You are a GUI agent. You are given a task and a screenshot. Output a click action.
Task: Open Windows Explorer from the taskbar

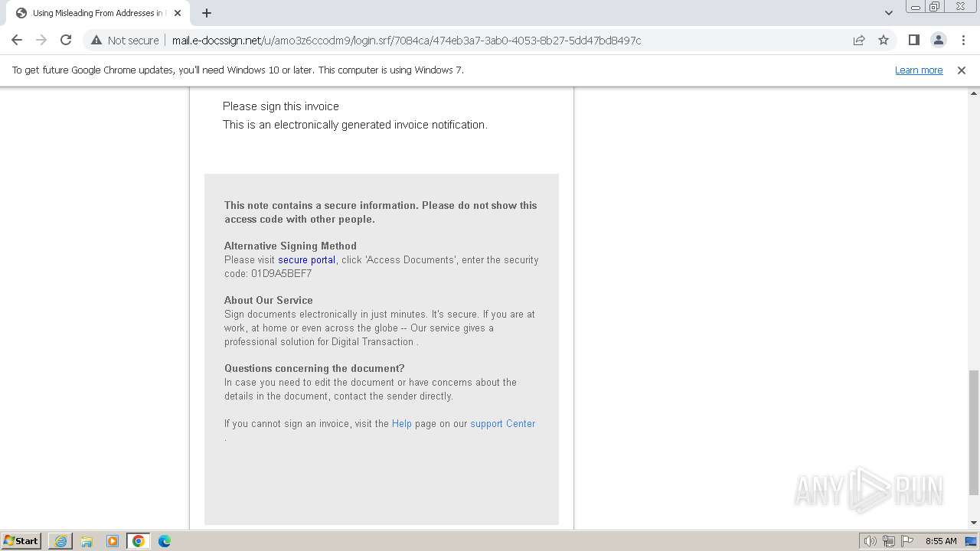point(87,541)
